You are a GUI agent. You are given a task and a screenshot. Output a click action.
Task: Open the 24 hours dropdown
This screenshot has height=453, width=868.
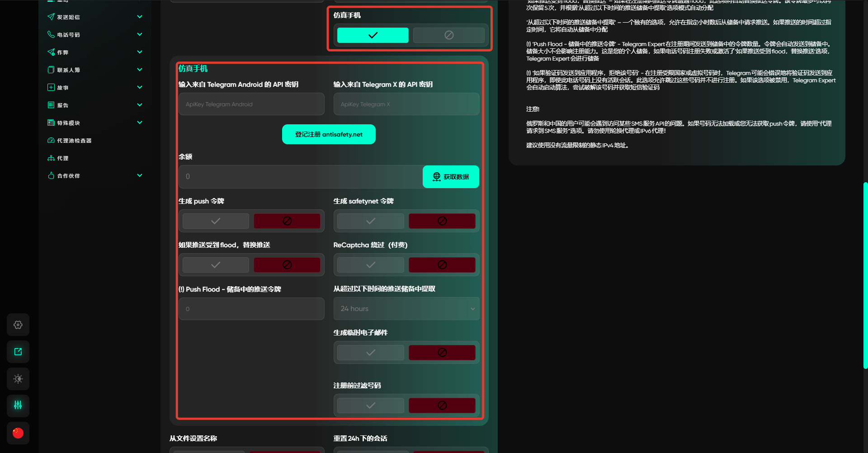point(406,309)
